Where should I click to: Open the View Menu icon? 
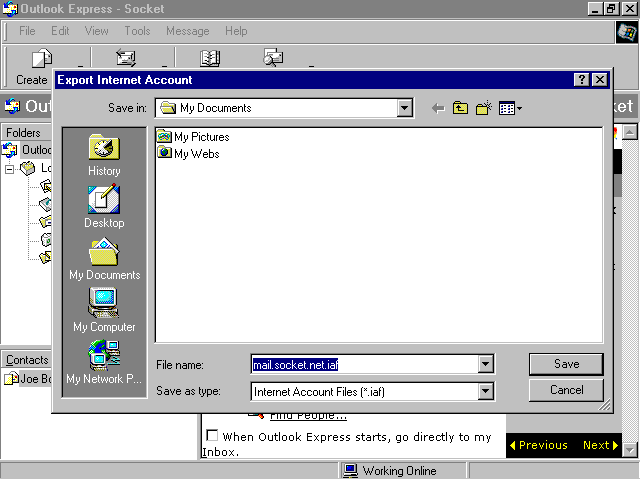point(507,109)
